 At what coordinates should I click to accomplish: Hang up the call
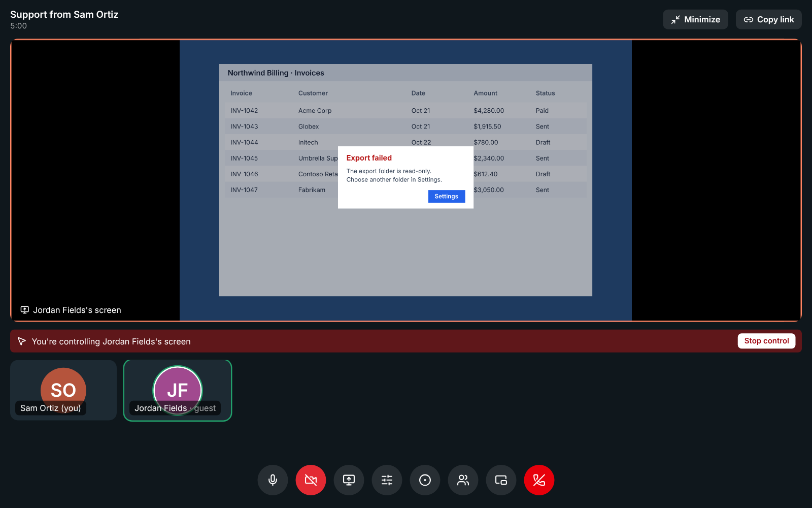(539, 480)
